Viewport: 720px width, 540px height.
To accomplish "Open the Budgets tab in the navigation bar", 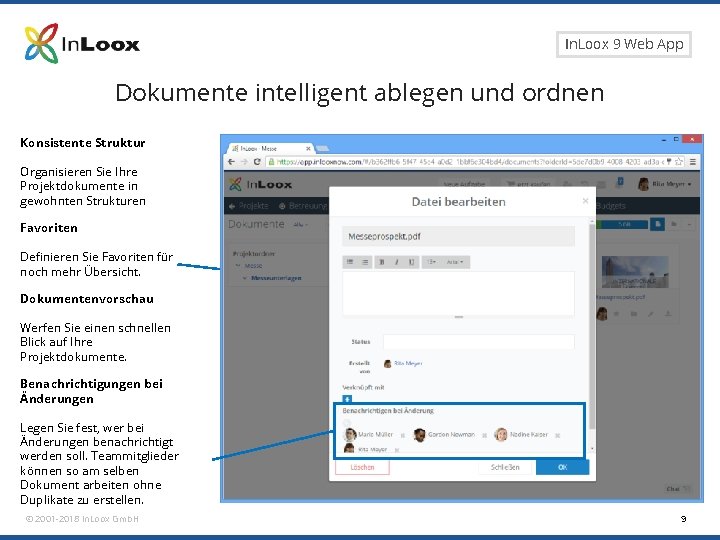I will pos(611,206).
